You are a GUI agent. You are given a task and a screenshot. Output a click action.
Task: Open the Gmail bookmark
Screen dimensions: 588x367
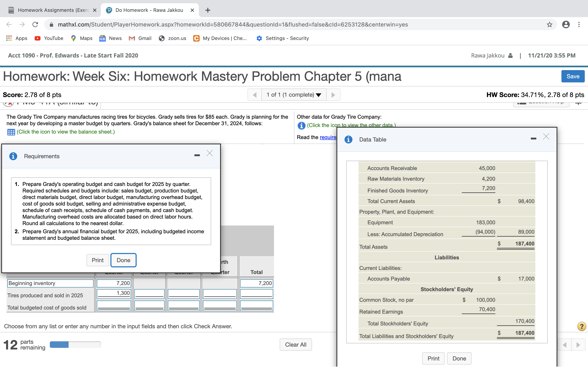(140, 38)
